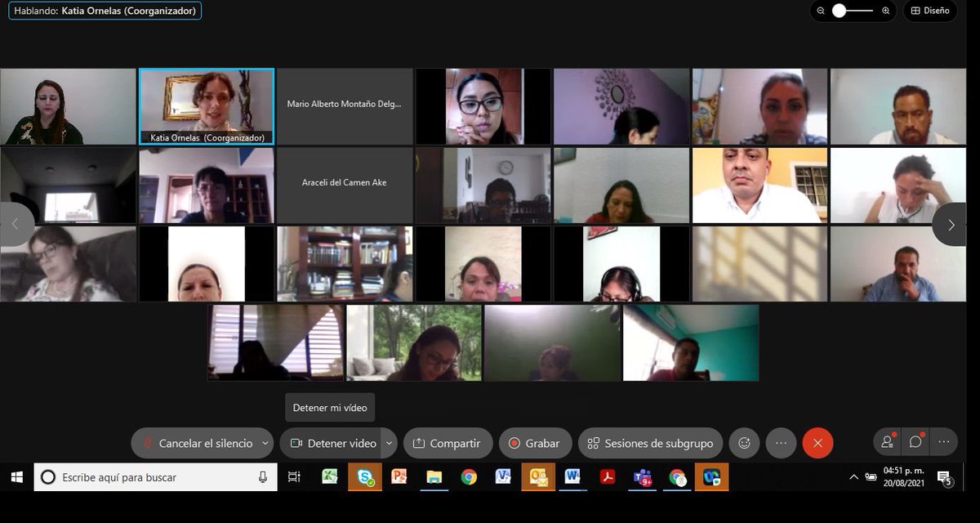
Task: Select Araceli del Camen Ake tile
Action: 345,186
